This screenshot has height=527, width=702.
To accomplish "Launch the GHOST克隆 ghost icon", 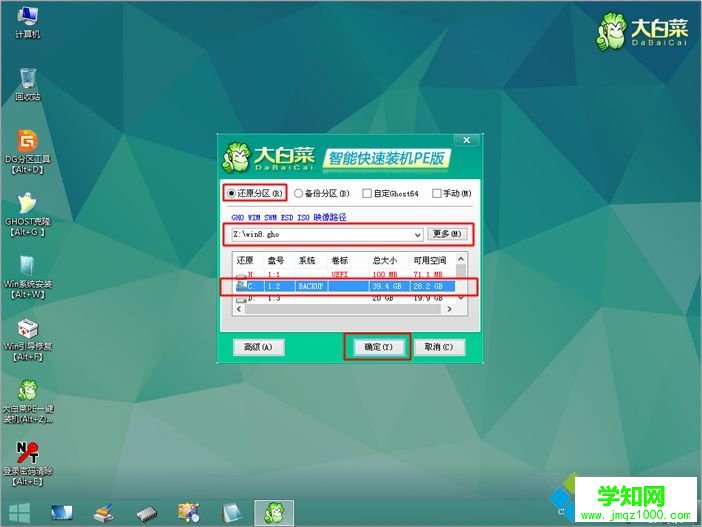I will 28,214.
